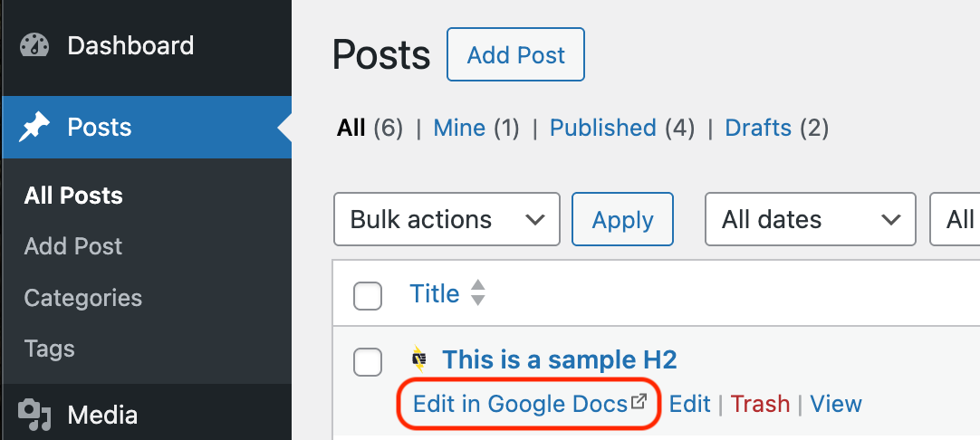Select Categories in the Posts submenu
Image resolution: width=980 pixels, height=440 pixels.
(x=83, y=298)
